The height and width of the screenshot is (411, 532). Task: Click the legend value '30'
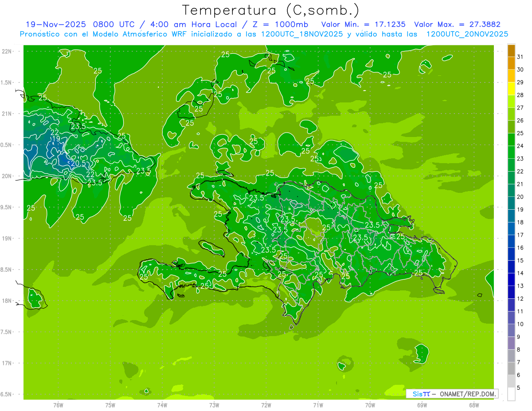(x=521, y=70)
